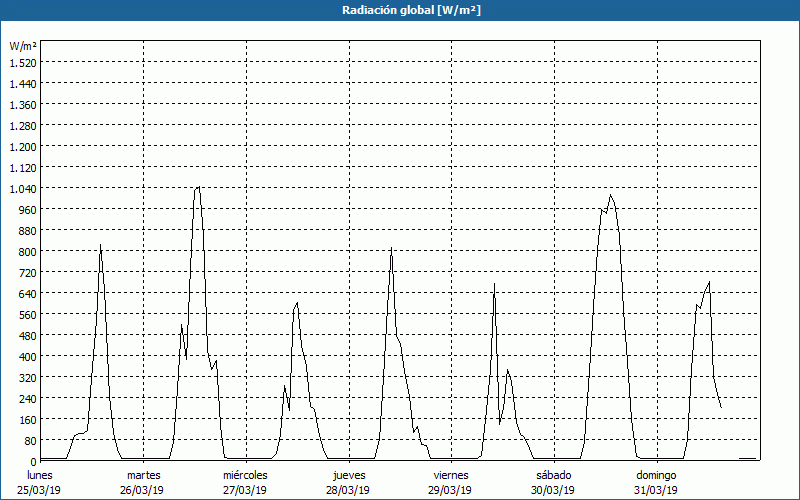Select the 'viernes' day label

tap(451, 475)
